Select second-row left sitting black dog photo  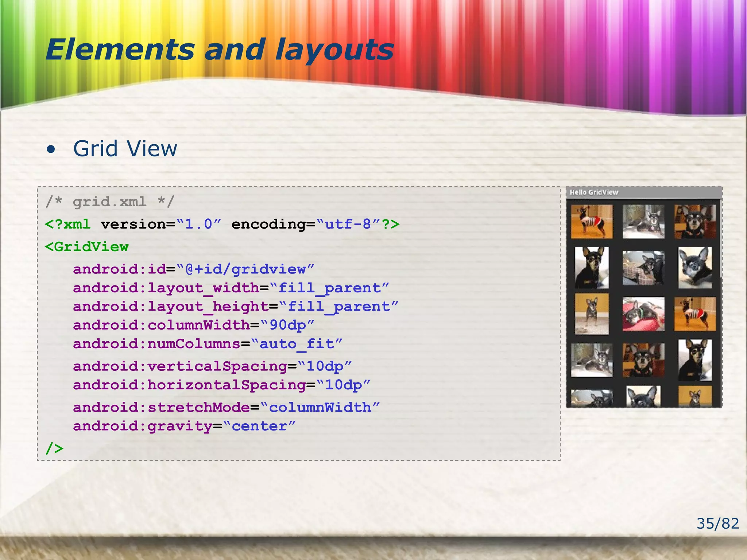point(592,268)
